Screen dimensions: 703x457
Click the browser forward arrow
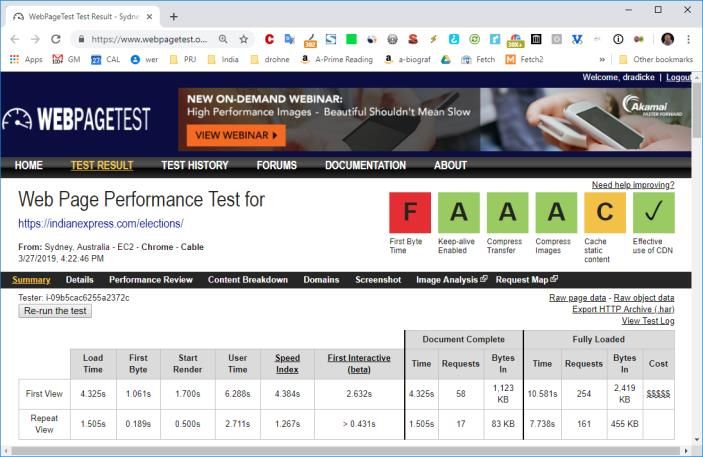pos(35,39)
